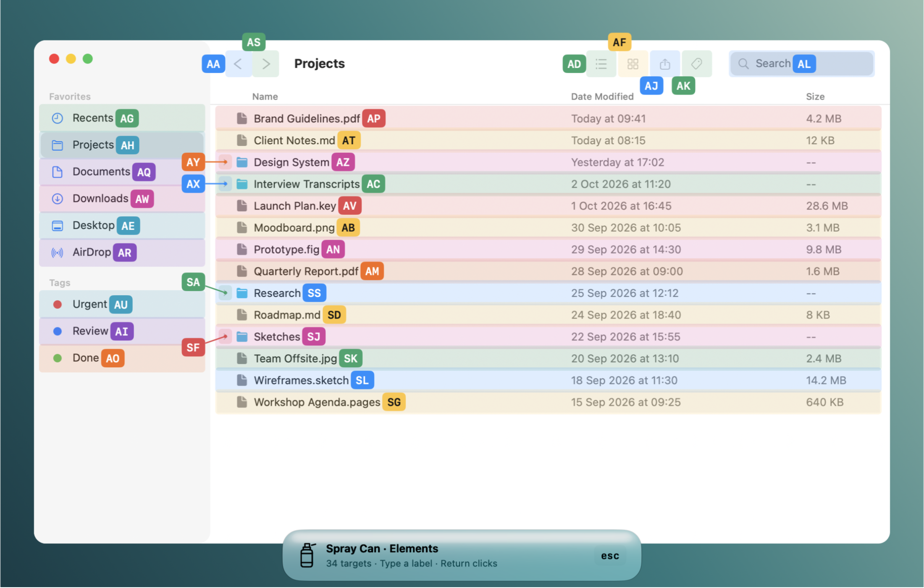This screenshot has height=588, width=924.
Task: Expand the Research folder
Action: 225,293
